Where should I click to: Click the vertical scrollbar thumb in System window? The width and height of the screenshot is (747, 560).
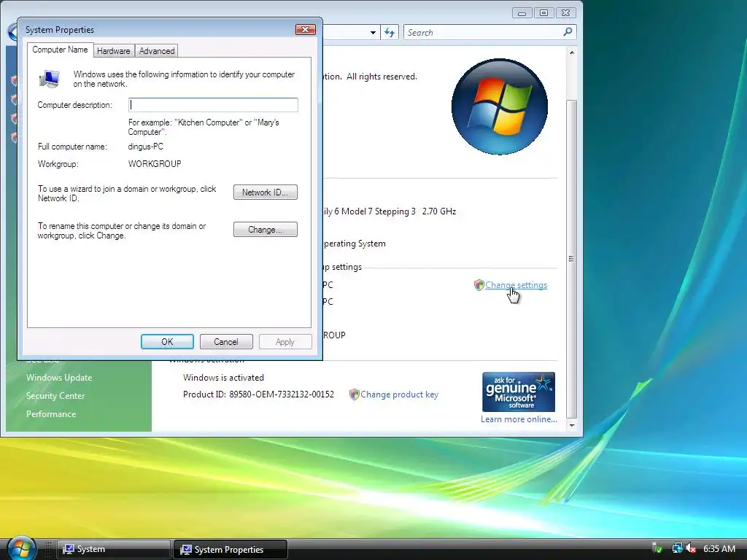click(x=571, y=259)
